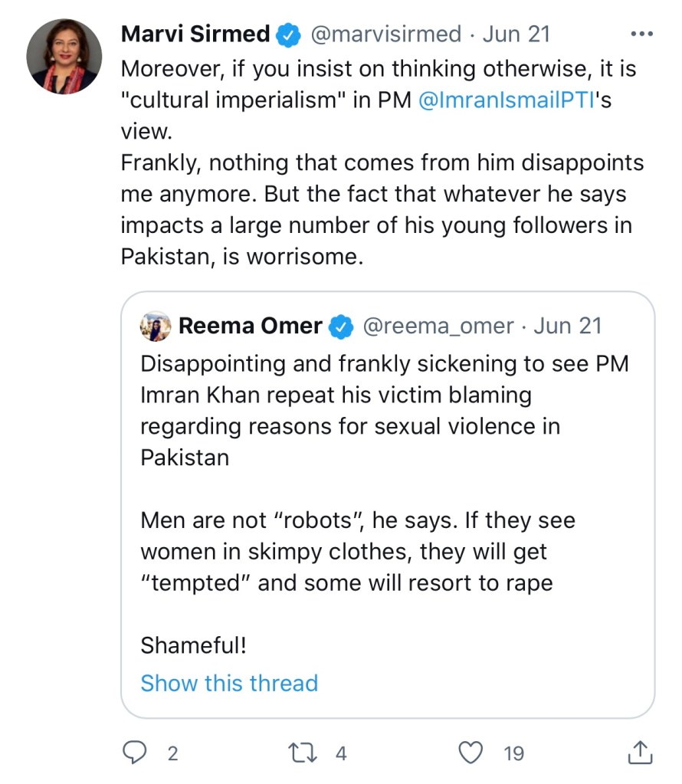The width and height of the screenshot is (682, 784).
Task: Click the reply speech bubble icon
Action: click(x=134, y=753)
